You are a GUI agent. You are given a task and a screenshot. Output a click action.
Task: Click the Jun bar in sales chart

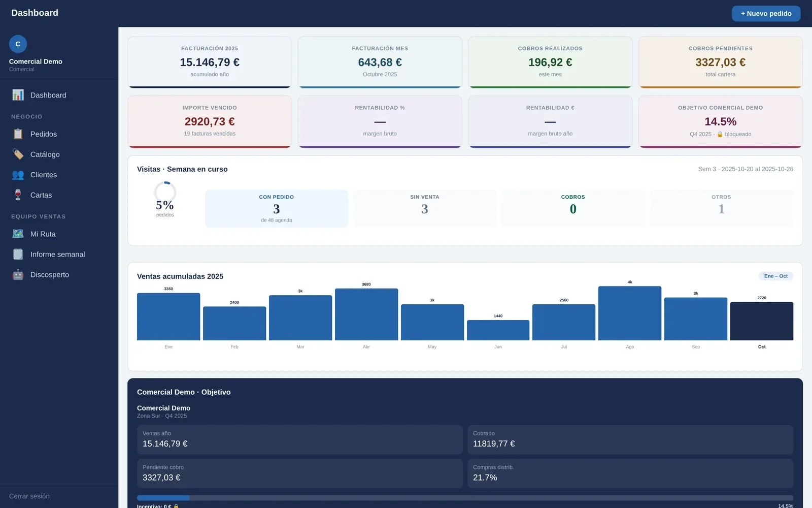(x=498, y=330)
